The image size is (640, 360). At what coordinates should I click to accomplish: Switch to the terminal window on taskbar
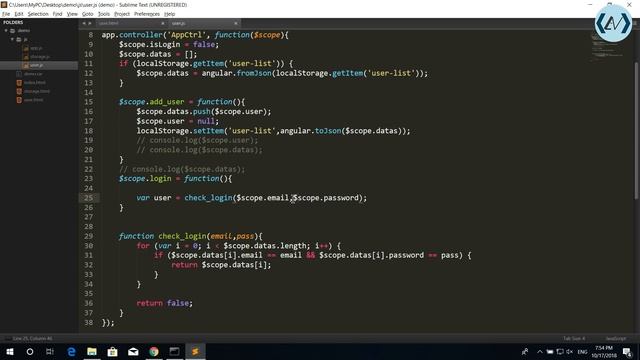point(174,351)
